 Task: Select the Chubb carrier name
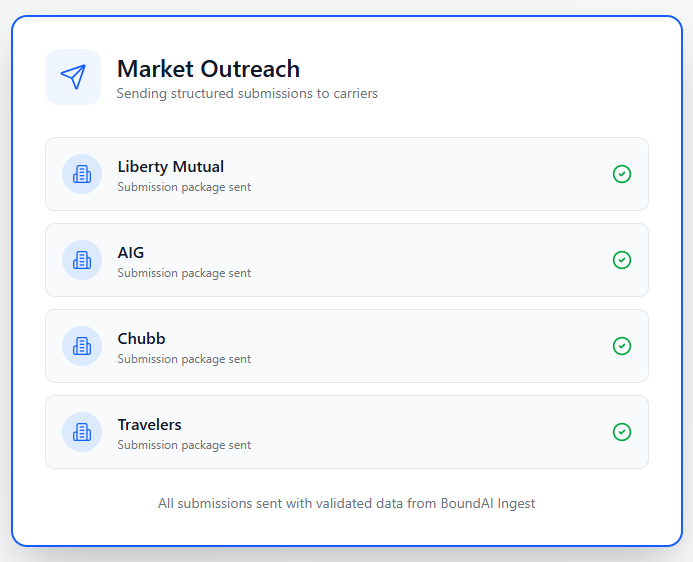(141, 338)
